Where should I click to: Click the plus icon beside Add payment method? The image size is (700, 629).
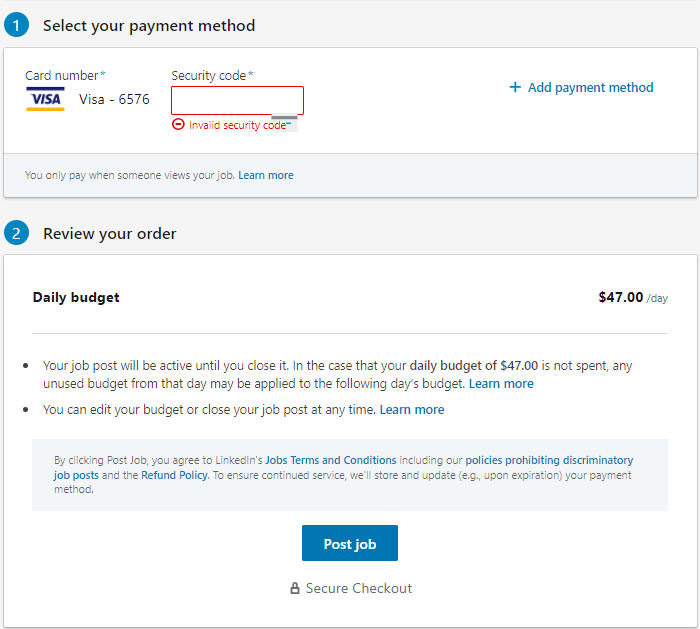(x=515, y=87)
